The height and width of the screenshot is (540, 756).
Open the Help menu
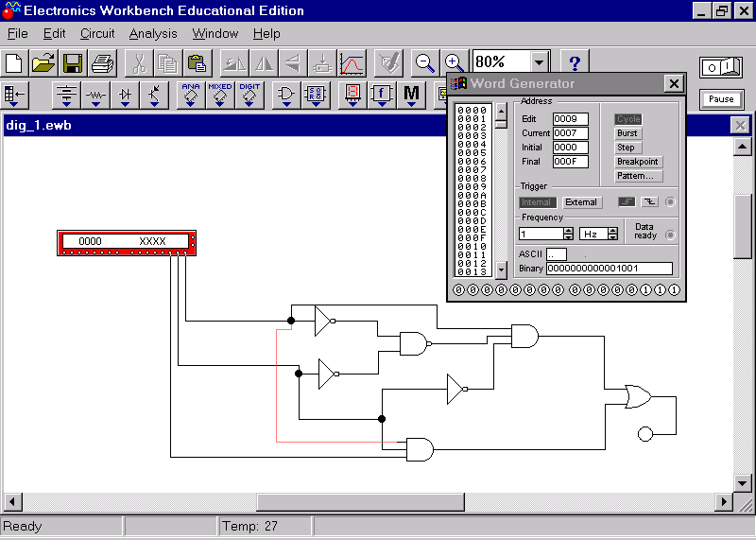click(266, 34)
